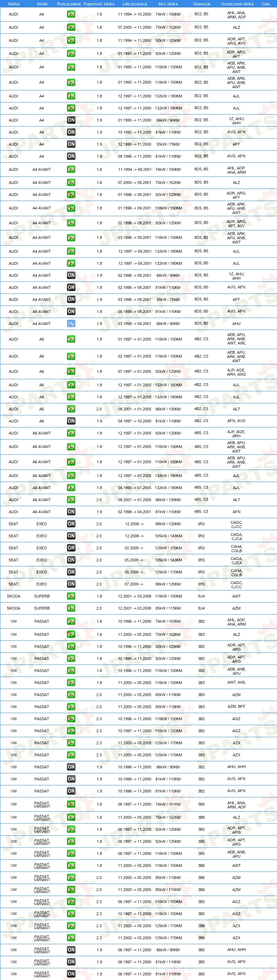277x980 pixels.
Task: Click the Nadwozie column header
Action: [x=202, y=4]
